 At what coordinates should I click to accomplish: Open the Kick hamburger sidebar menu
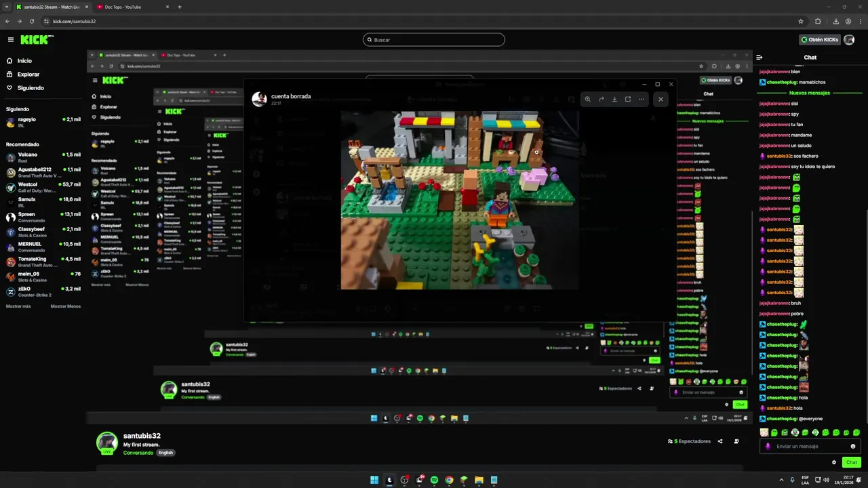[x=10, y=40]
